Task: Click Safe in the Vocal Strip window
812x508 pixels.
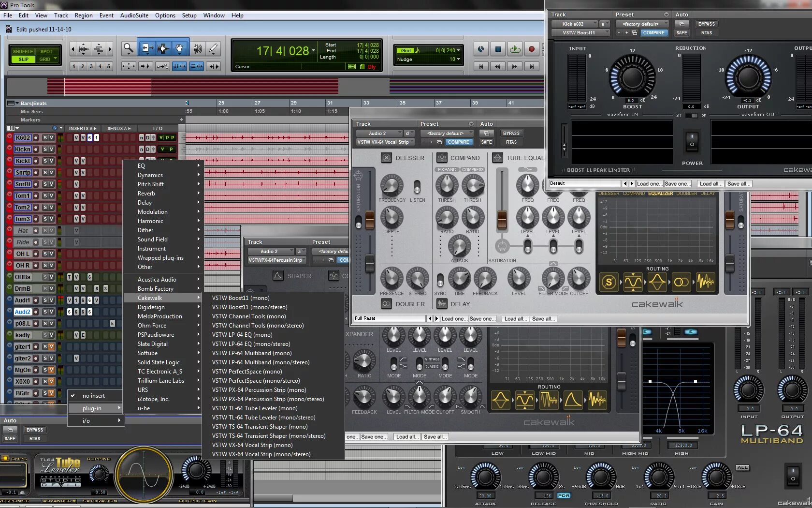Action: (x=487, y=142)
